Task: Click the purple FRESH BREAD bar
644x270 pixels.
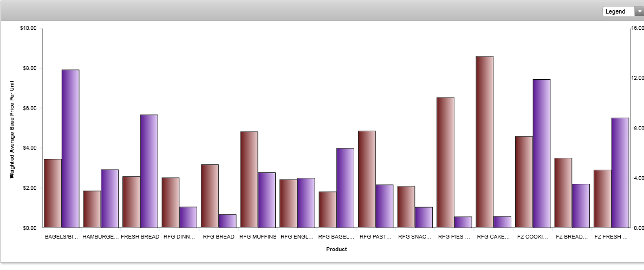Action: (149, 171)
